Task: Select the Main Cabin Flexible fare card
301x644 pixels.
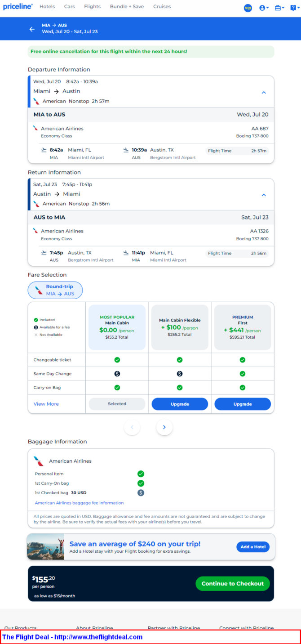Action: [x=180, y=327]
